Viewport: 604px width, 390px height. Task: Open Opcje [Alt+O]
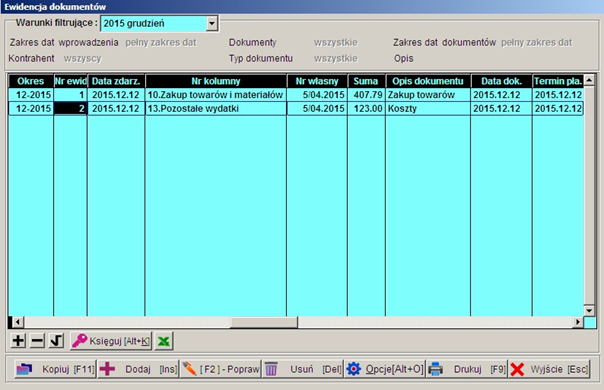[385, 369]
